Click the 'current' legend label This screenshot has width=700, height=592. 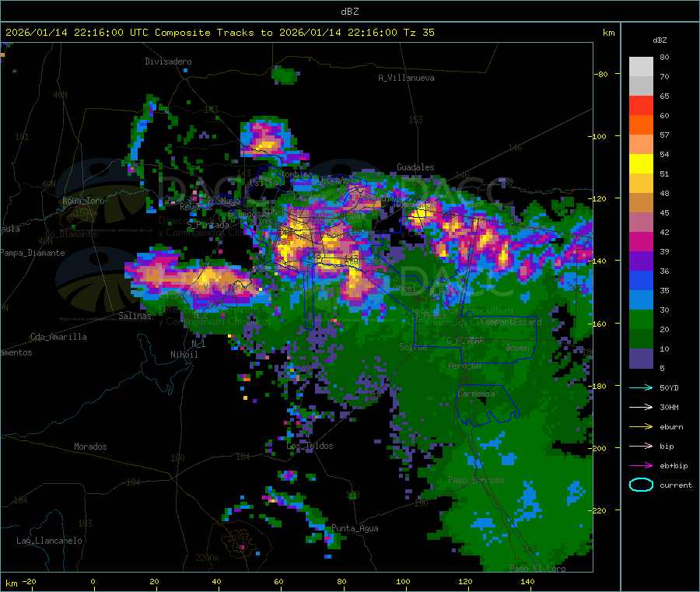pyautogui.click(x=675, y=485)
